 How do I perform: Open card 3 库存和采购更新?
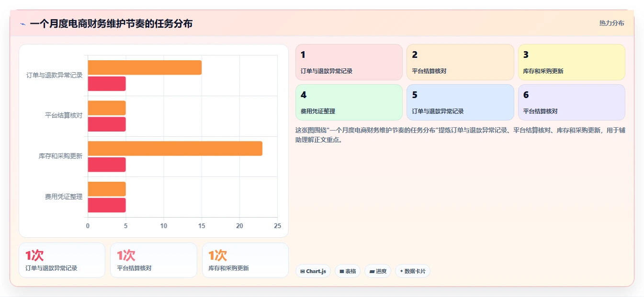coord(572,62)
